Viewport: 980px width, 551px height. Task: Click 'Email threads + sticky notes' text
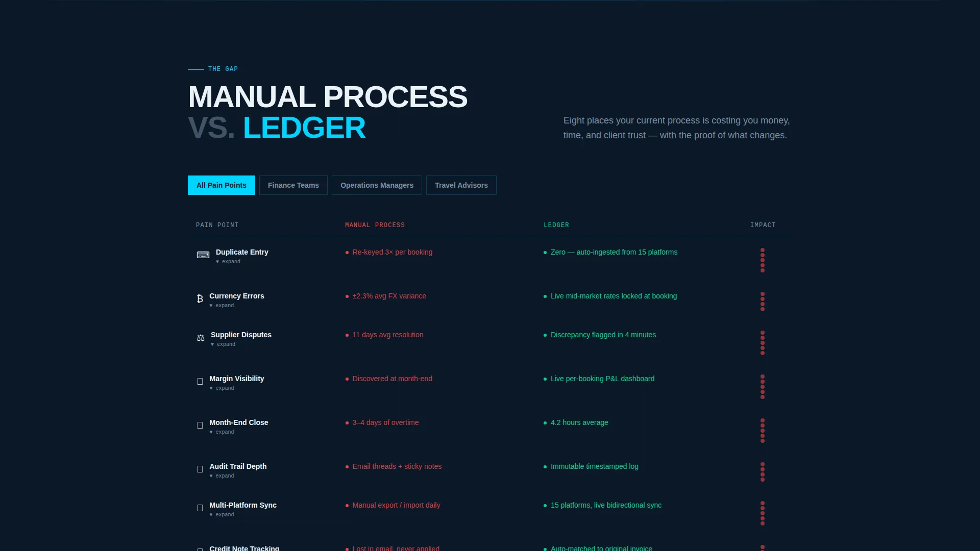[397, 466]
